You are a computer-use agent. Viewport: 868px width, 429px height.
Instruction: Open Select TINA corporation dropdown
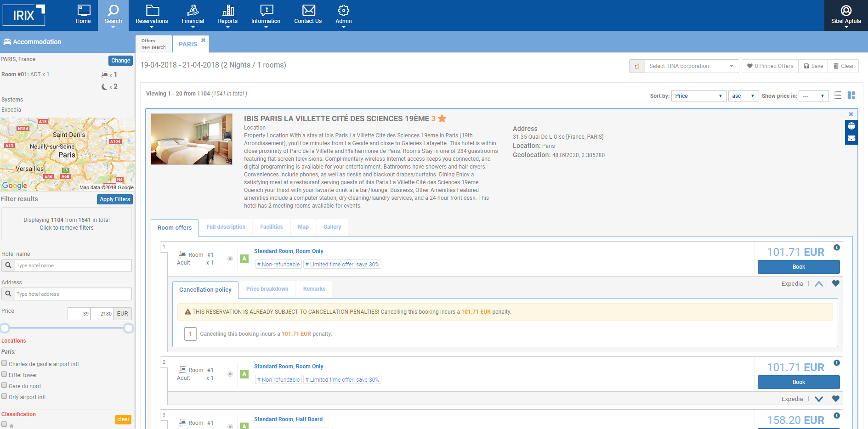(691, 66)
